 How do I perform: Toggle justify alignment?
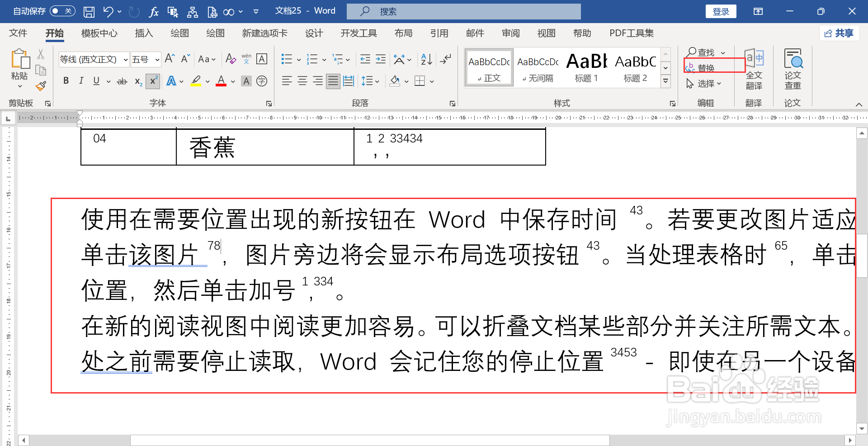tap(333, 81)
